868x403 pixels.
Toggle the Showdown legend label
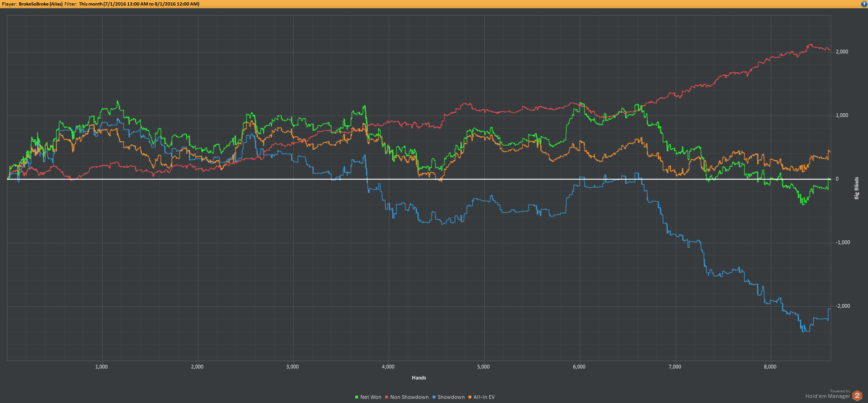point(451,397)
